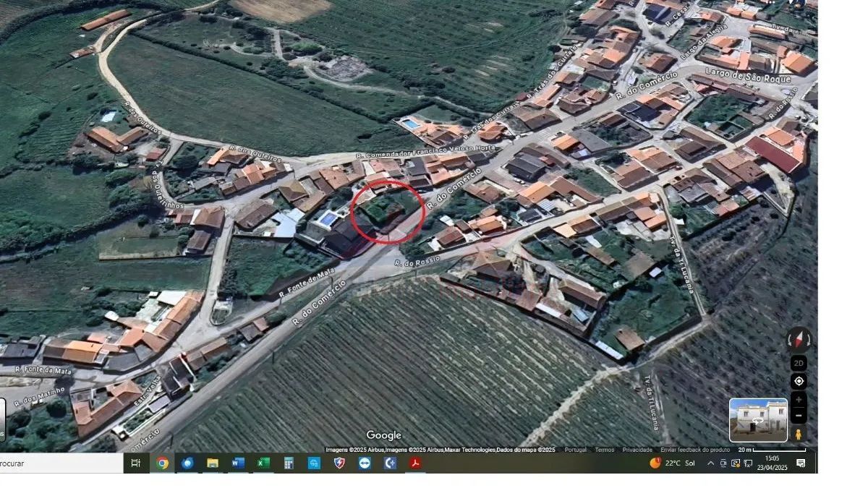Click Enviar feedback do produto link
Viewport: 868px width, 488px height.
click(x=695, y=450)
